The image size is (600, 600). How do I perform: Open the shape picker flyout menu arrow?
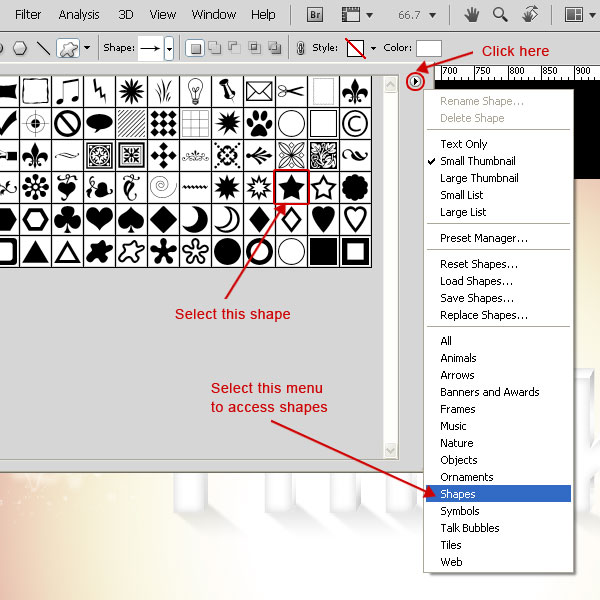[x=415, y=81]
